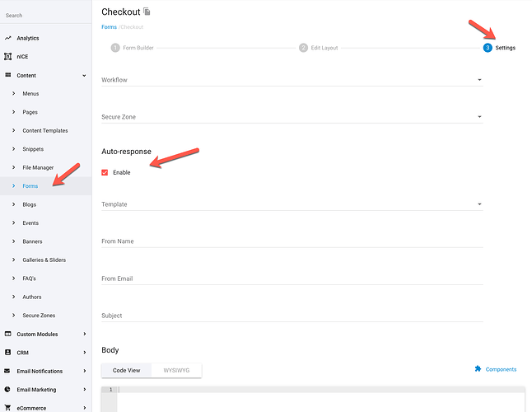This screenshot has height=412, width=532.
Task: Open Galleries & Sliders in sidebar
Action: (44, 260)
